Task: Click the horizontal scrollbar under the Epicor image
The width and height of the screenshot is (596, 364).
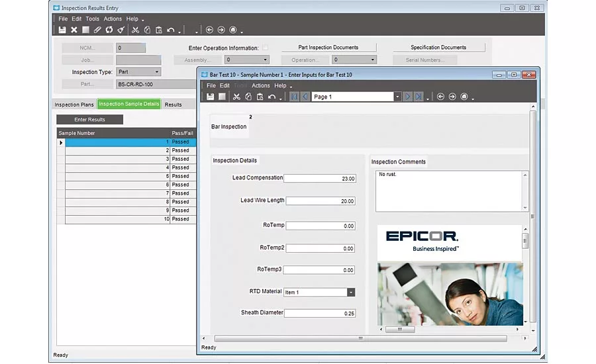Action: click(x=400, y=330)
